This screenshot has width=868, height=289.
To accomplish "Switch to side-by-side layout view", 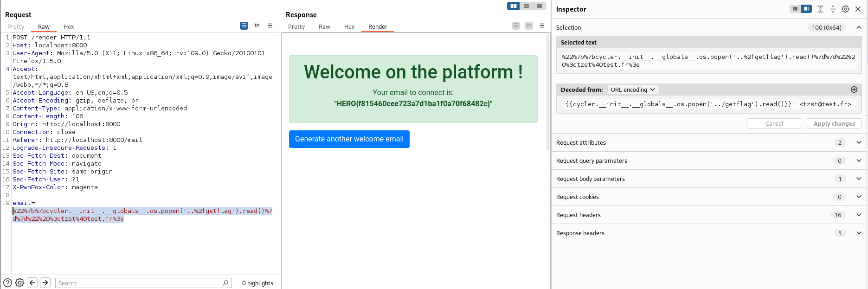I will click(x=514, y=6).
